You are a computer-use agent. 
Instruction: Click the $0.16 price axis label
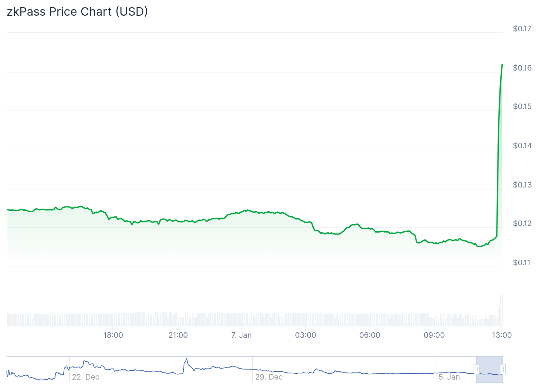coord(522,68)
